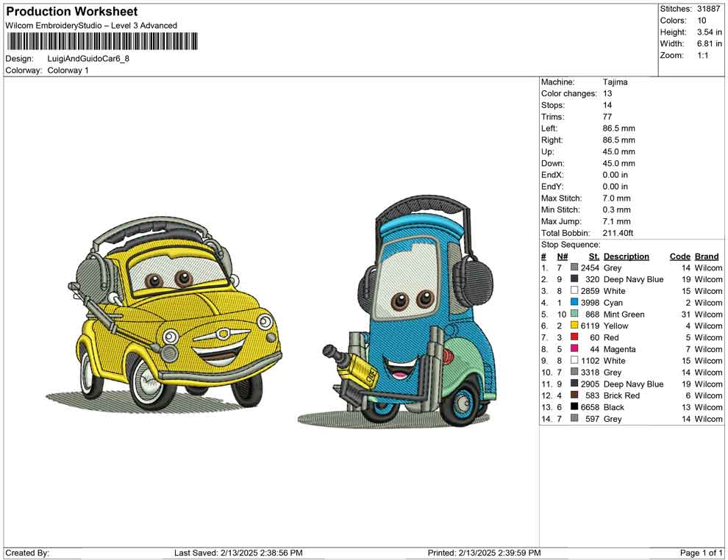Click the Trims value 77
The height and width of the screenshot is (560, 728).
click(607, 116)
